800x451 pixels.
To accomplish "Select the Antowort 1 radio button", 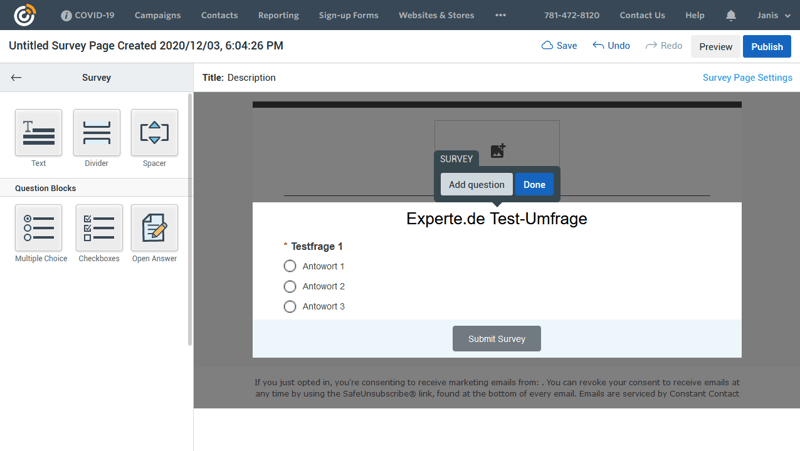I will [x=290, y=266].
